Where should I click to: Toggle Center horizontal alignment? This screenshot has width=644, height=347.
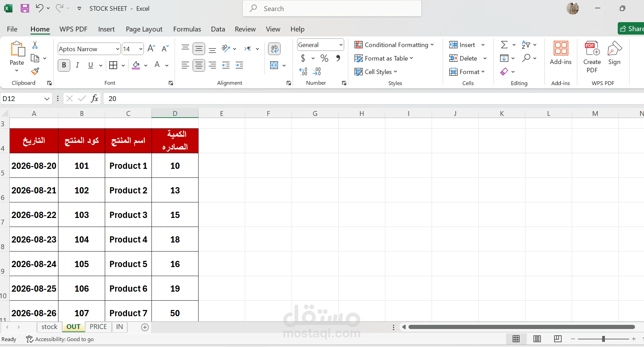(199, 65)
